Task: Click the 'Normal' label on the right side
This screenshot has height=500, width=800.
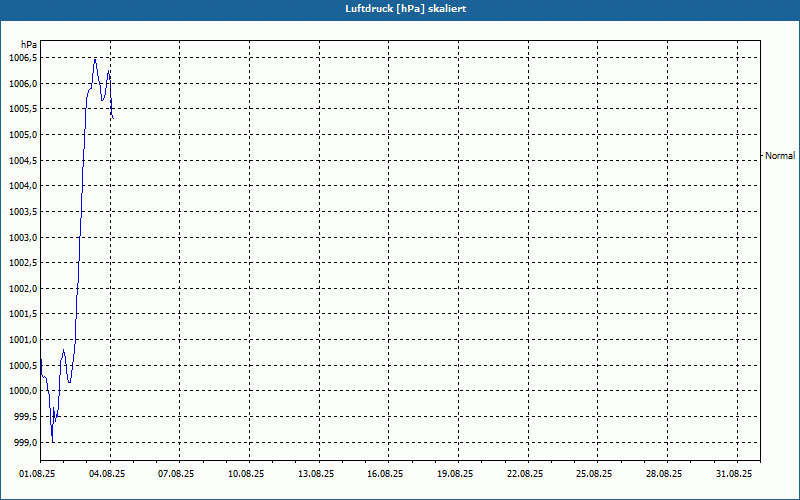Action: [x=780, y=156]
